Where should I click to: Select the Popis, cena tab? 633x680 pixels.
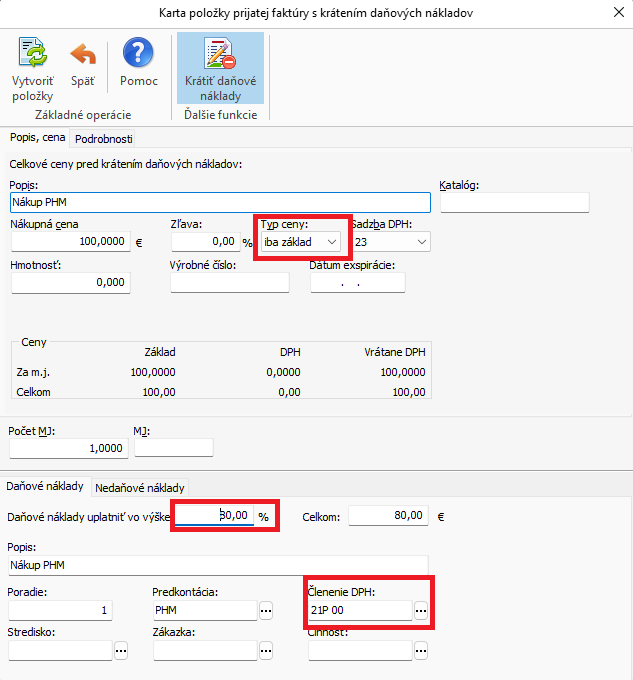(37, 138)
